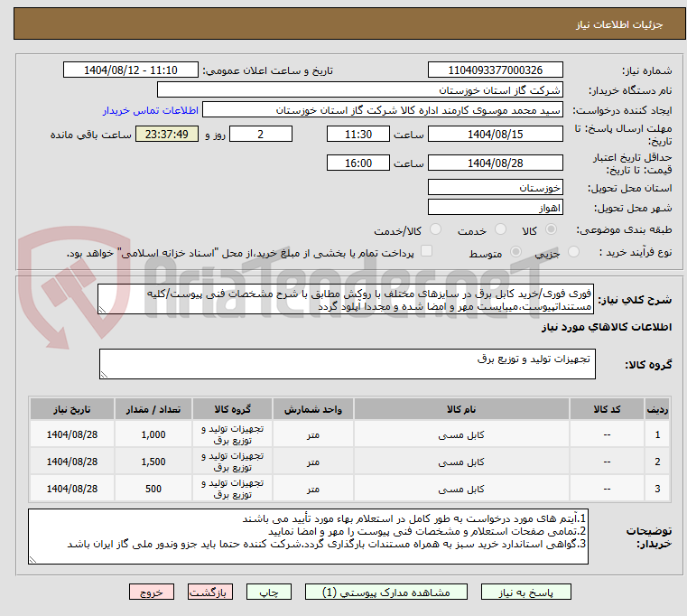
Task: Click resize handle of گروه کالا textarea
Action: [104, 375]
